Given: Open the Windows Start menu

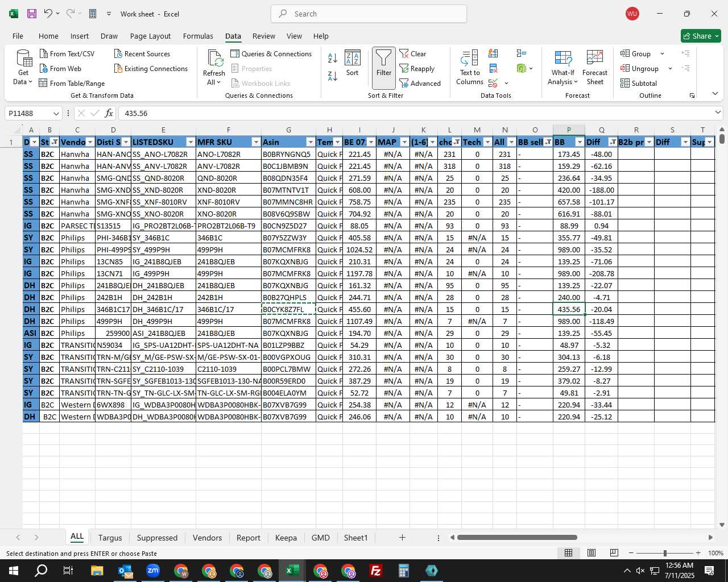Looking at the screenshot, I should [13, 571].
